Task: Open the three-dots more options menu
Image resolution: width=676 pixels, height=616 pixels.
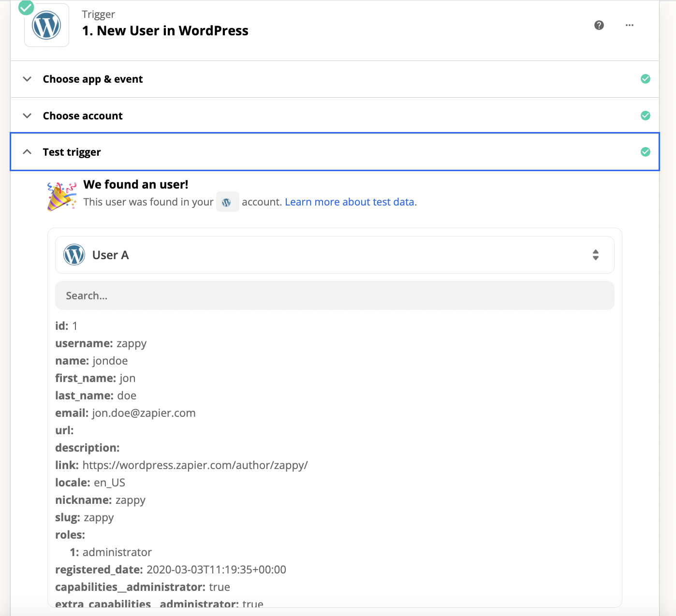Action: (630, 25)
